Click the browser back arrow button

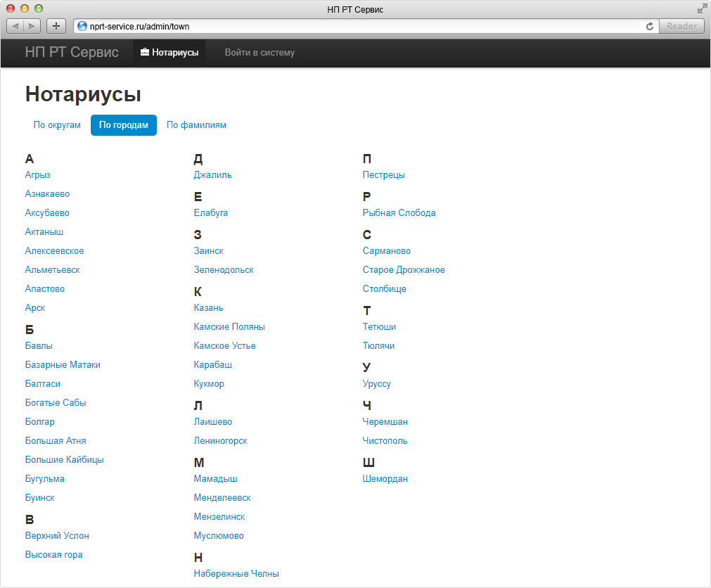(15, 26)
